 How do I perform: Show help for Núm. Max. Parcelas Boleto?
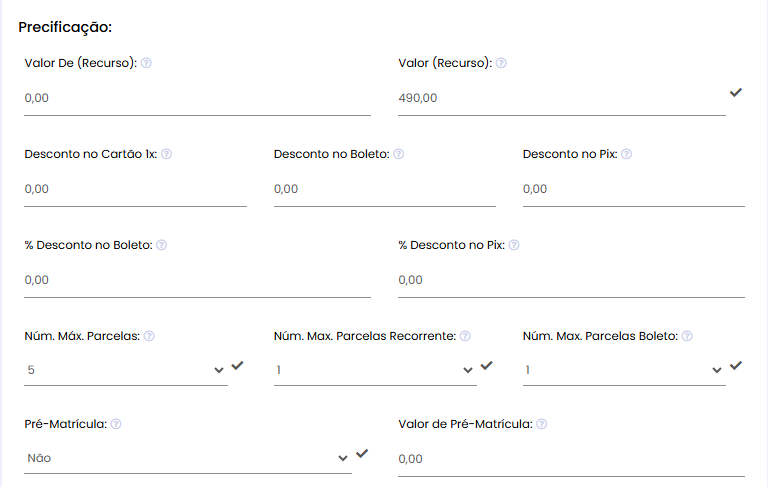click(687, 336)
